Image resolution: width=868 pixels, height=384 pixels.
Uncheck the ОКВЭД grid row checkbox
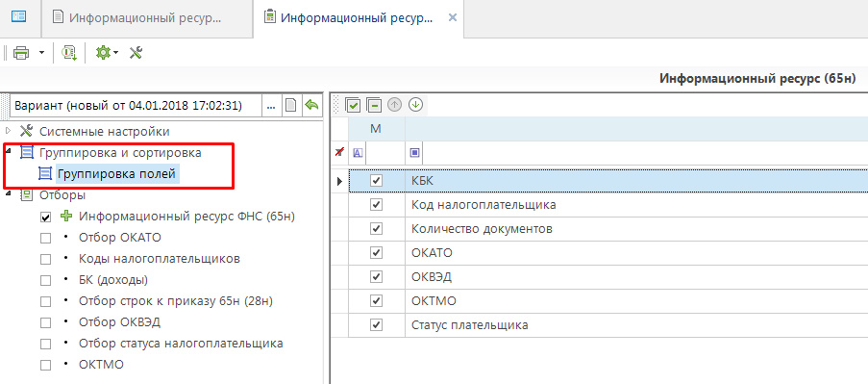point(377,276)
